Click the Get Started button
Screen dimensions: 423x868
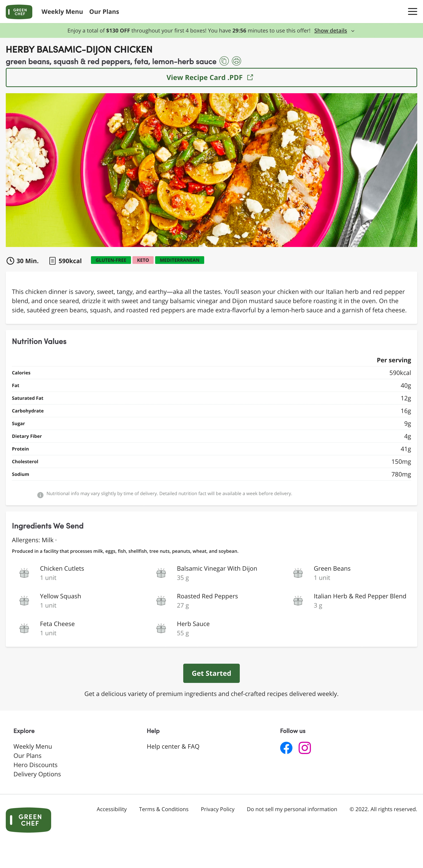211,673
